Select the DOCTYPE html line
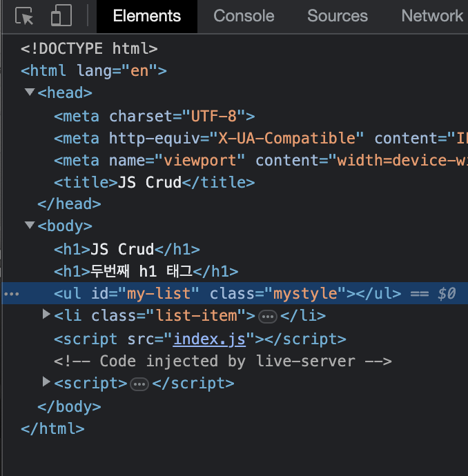The image size is (468, 476). coord(89,49)
